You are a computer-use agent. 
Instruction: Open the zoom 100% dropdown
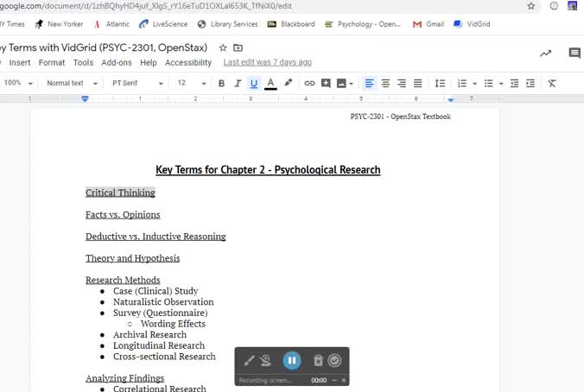(x=17, y=83)
